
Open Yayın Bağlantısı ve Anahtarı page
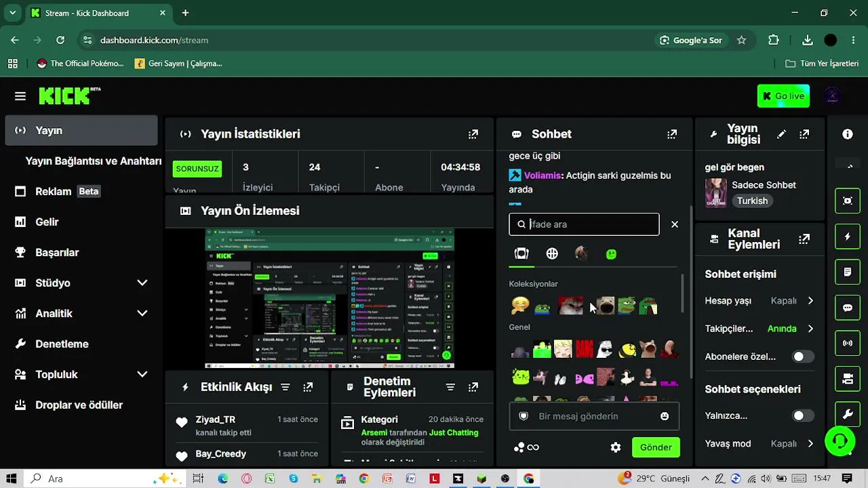pos(94,161)
